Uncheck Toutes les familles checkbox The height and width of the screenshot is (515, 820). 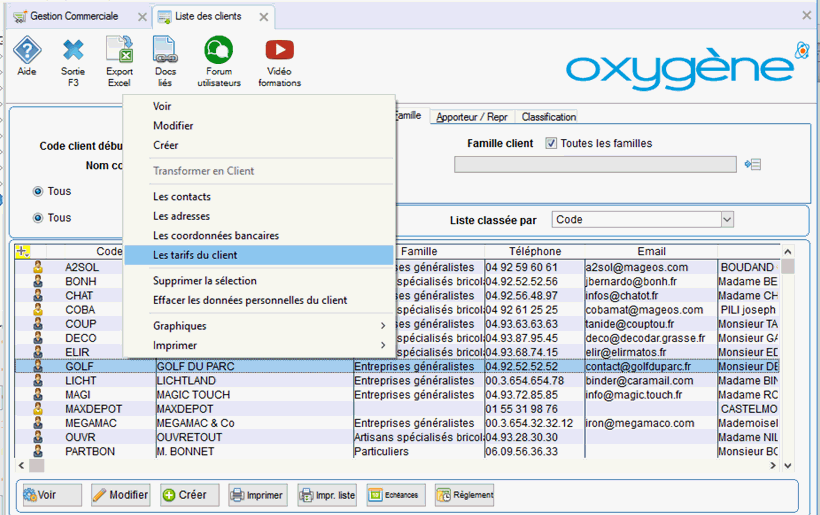(x=551, y=143)
